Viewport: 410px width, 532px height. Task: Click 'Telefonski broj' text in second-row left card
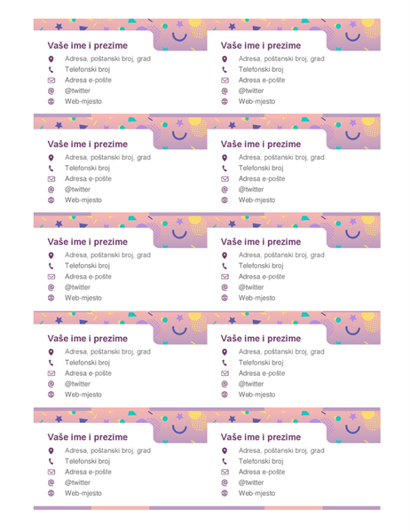point(87,168)
